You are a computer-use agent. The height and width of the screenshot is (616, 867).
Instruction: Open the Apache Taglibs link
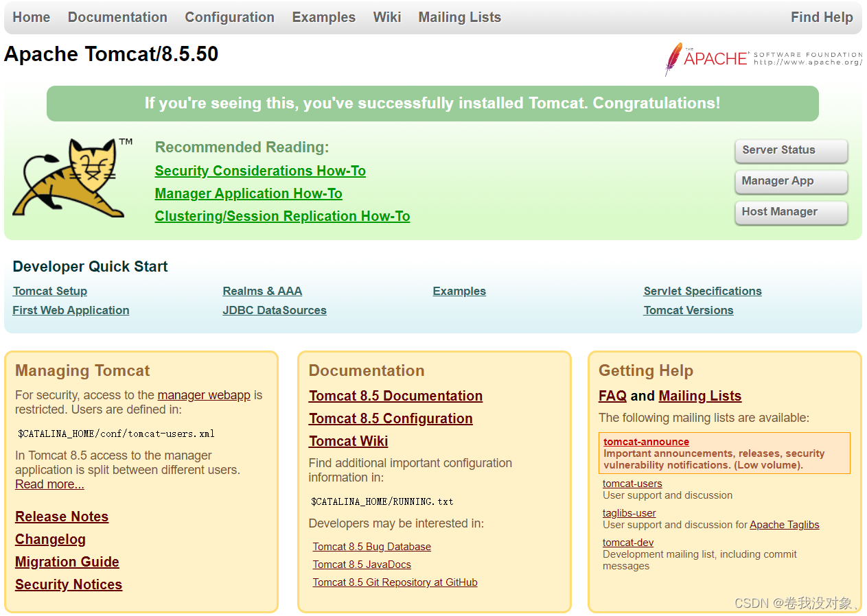click(x=784, y=525)
